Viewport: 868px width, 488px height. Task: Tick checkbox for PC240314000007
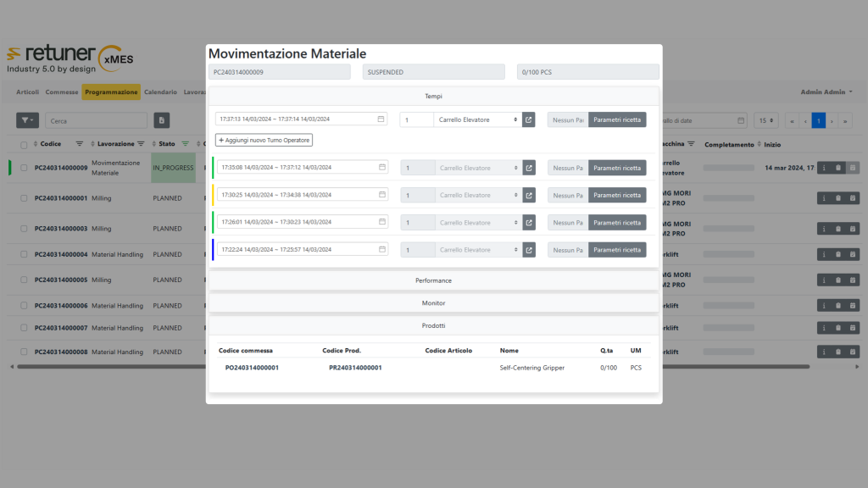tap(24, 328)
